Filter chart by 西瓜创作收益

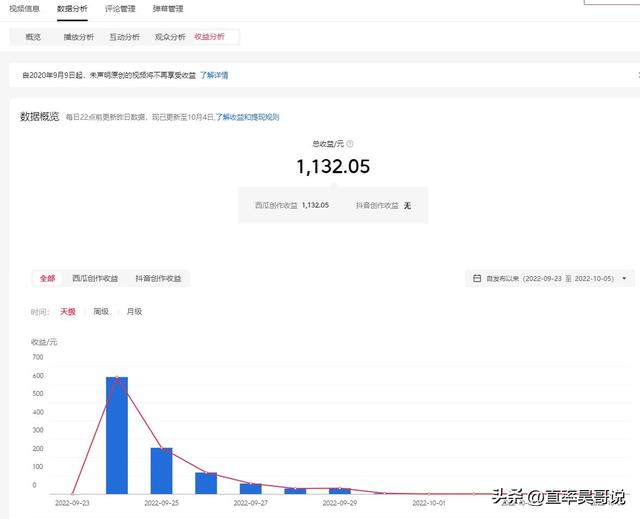point(95,278)
